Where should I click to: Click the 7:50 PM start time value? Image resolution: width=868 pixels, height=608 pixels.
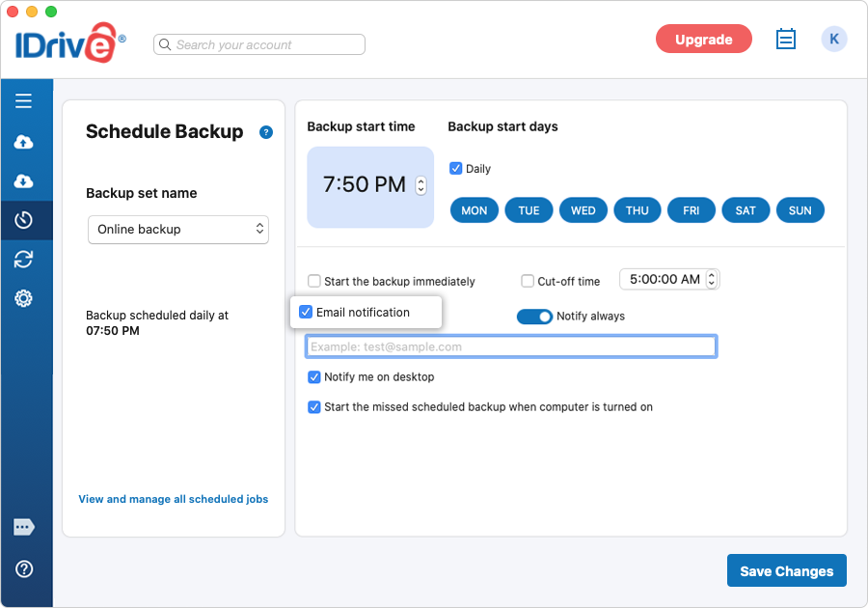(365, 184)
